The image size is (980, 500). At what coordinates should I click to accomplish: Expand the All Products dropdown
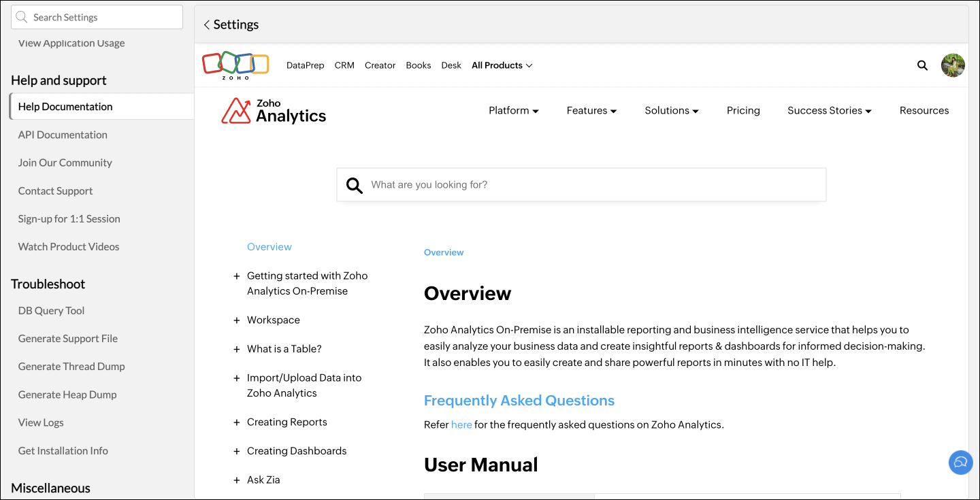point(502,65)
